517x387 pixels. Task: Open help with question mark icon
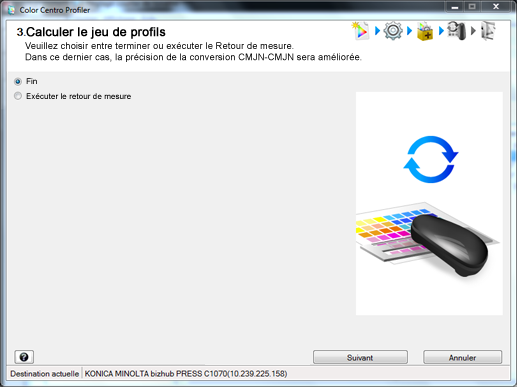pos(24,357)
